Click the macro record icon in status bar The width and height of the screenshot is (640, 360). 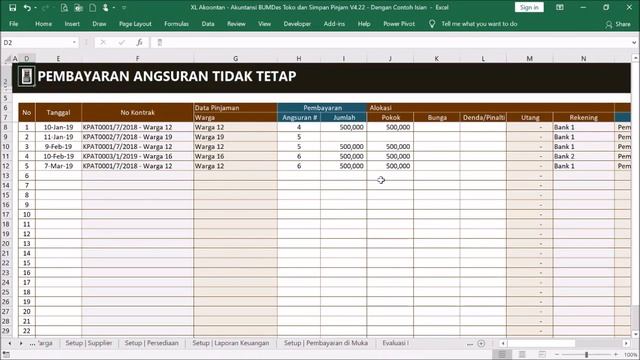point(6,355)
